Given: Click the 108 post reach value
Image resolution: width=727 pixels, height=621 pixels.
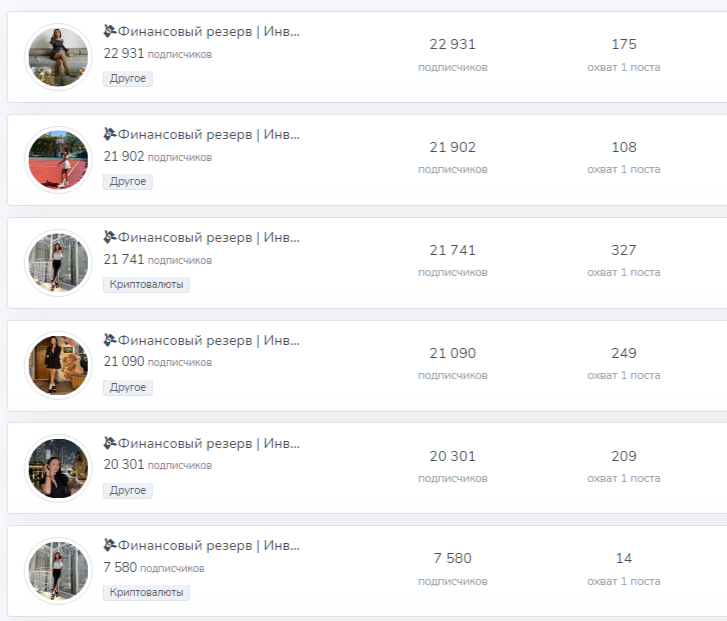Looking at the screenshot, I should tap(624, 147).
